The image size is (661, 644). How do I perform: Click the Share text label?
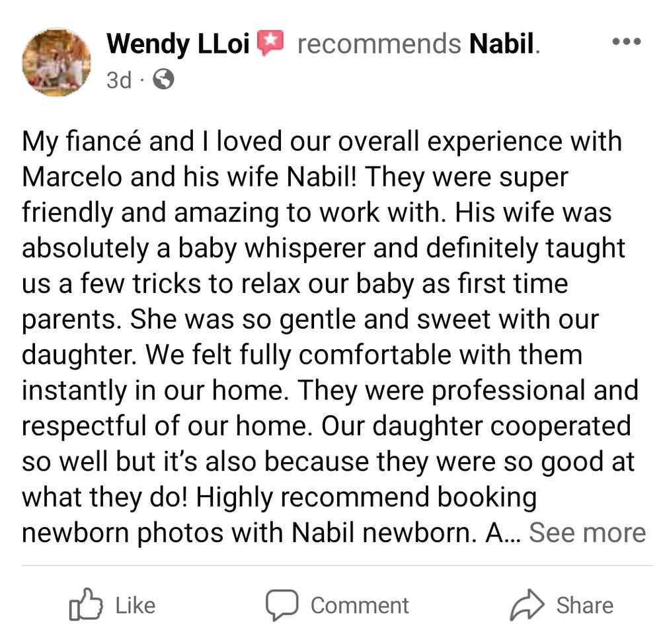pyautogui.click(x=585, y=606)
